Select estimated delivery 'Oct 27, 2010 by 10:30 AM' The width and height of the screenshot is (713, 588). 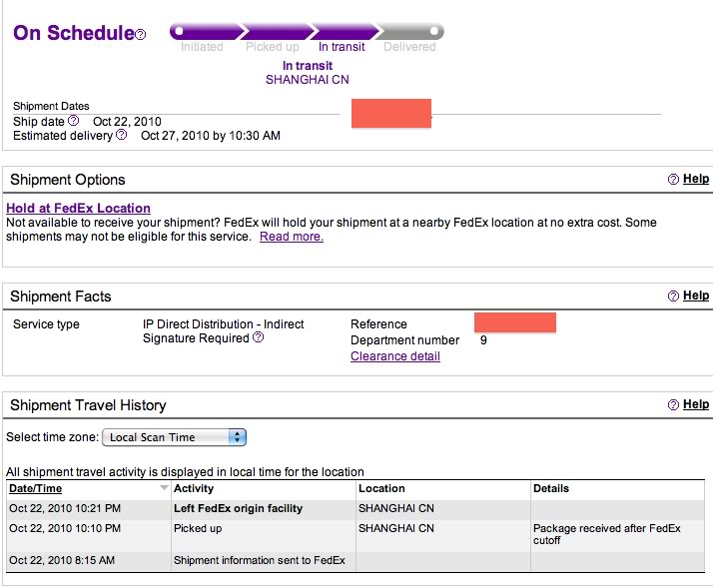coord(211,136)
